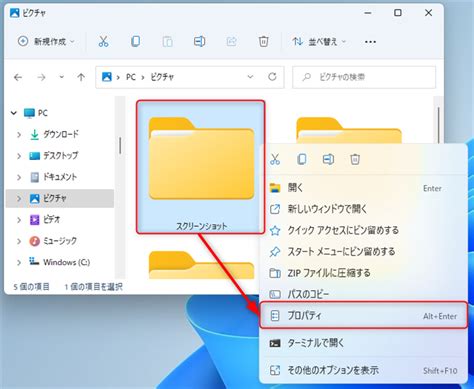
Task: Open the three-dots more options menu
Action: (x=370, y=42)
